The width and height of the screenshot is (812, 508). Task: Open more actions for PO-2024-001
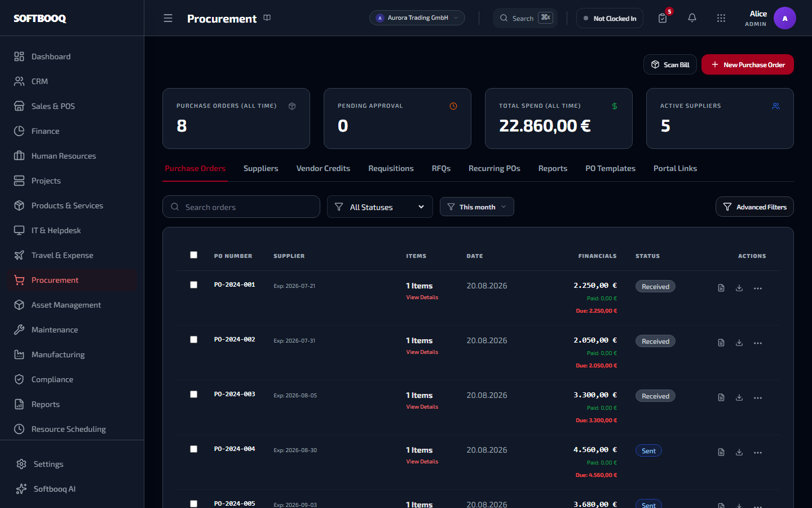pos(758,288)
